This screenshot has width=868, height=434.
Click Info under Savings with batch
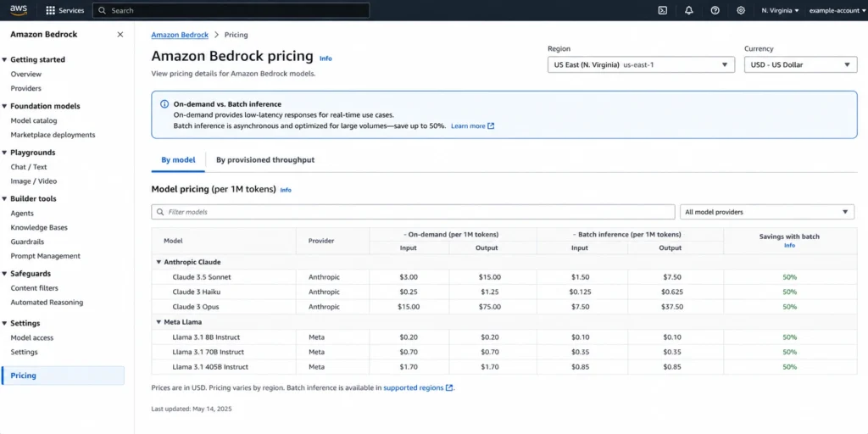click(x=789, y=245)
